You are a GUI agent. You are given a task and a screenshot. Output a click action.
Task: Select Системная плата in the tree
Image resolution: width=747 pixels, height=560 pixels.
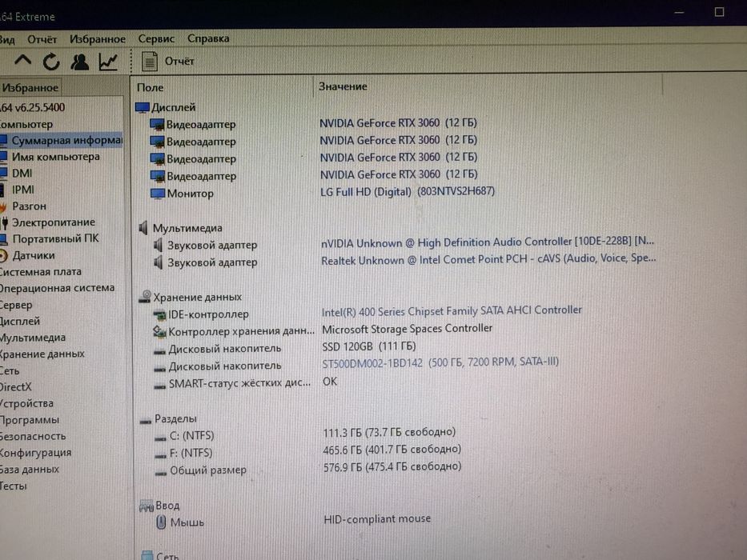[x=41, y=272]
